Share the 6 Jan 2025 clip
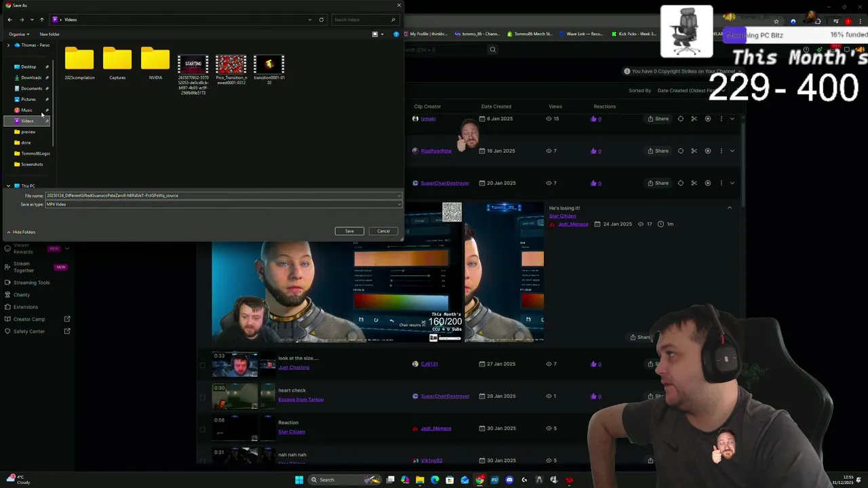This screenshot has height=488, width=868. [x=658, y=119]
